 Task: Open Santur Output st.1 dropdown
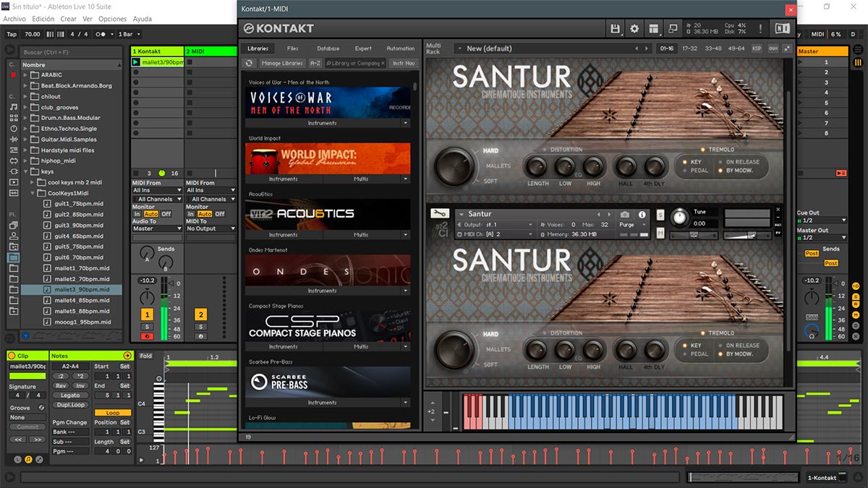click(496, 225)
